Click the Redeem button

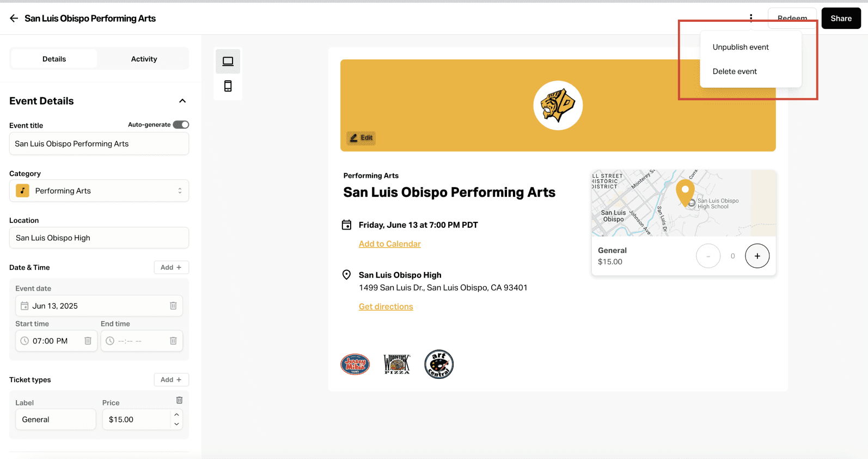click(x=792, y=18)
